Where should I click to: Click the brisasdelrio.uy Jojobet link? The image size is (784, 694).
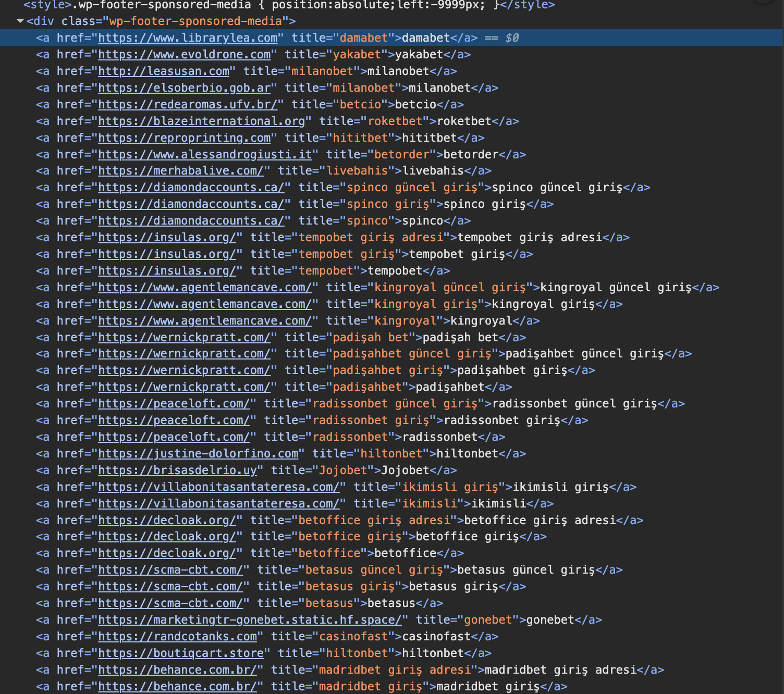178,470
